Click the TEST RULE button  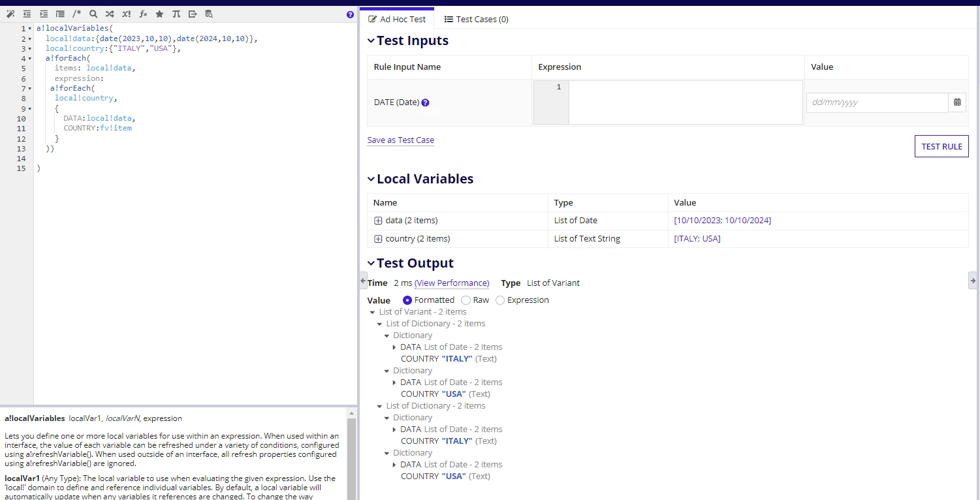point(941,146)
